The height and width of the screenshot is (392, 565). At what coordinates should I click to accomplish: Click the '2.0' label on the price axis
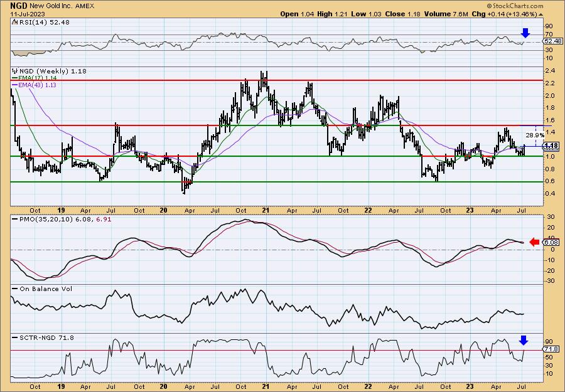pyautogui.click(x=550, y=96)
